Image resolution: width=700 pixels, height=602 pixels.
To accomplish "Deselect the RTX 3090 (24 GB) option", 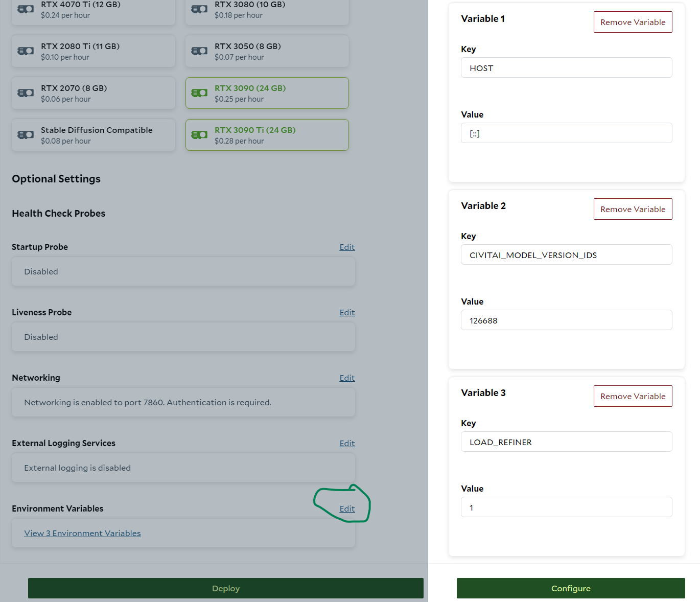I will [267, 93].
